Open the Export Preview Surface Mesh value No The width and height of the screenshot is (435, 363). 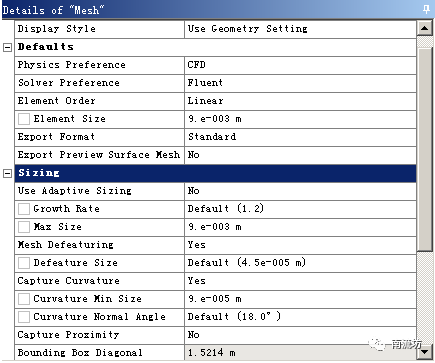300,155
